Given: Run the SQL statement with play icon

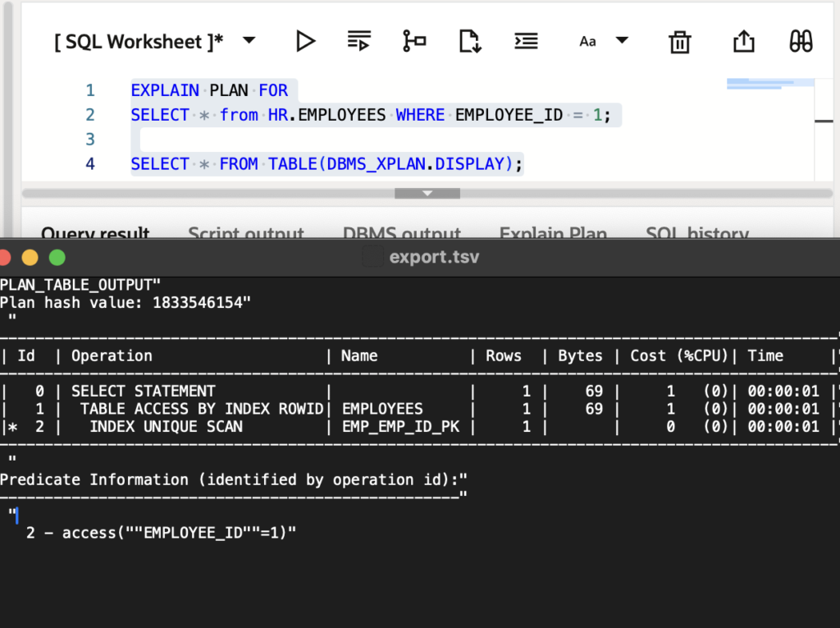Looking at the screenshot, I should (x=306, y=41).
